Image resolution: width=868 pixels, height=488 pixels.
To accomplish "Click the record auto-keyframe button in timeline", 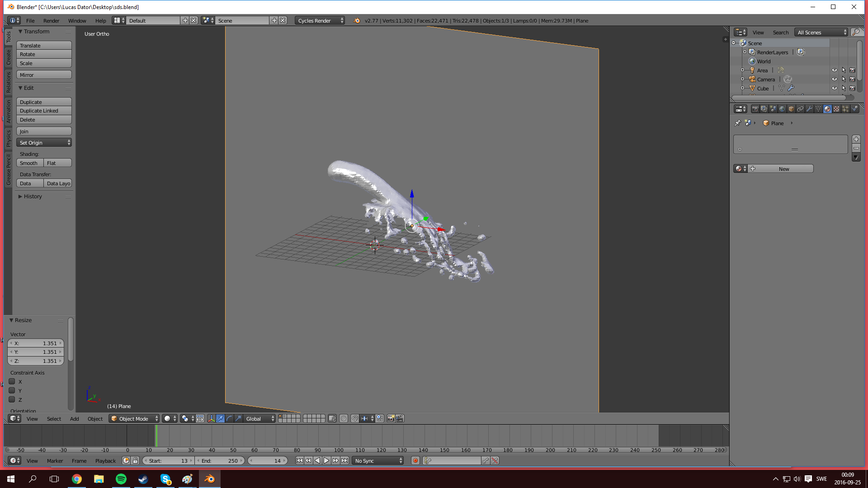I will 415,460.
